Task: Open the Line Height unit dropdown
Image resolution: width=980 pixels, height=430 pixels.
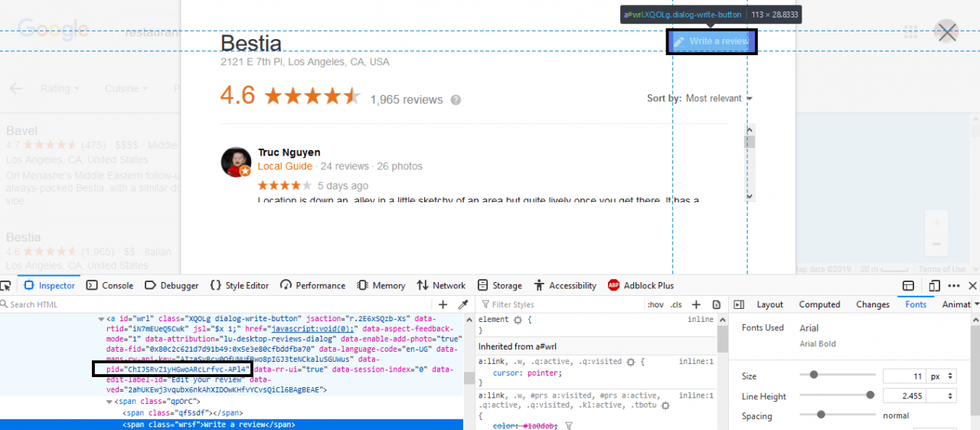Action: pyautogui.click(x=942, y=396)
